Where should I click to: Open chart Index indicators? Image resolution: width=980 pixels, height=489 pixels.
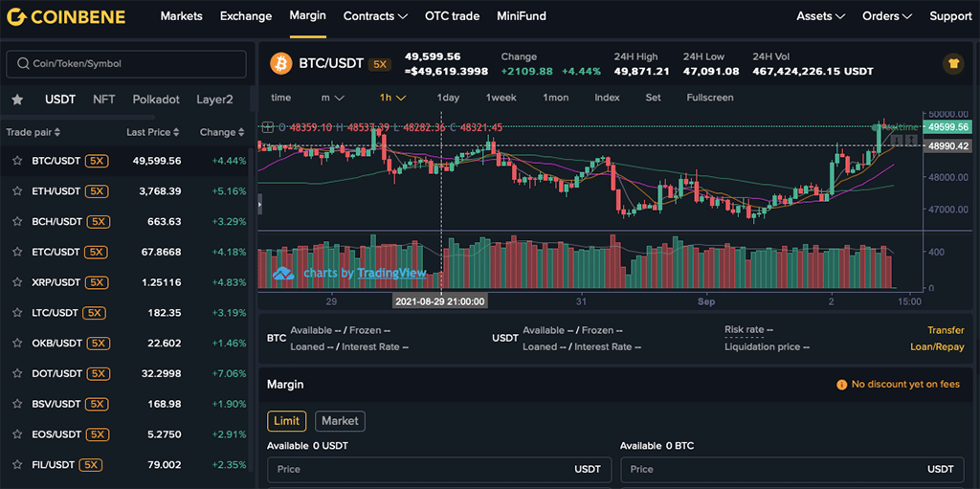pyautogui.click(x=607, y=98)
